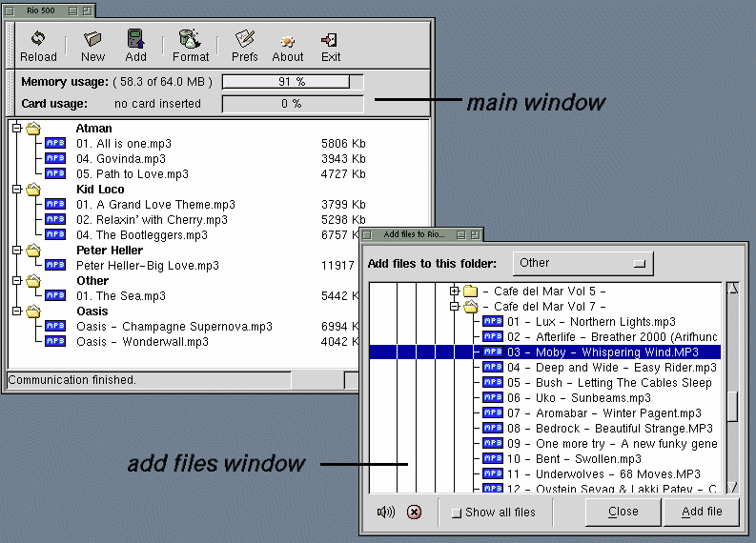This screenshot has width=756, height=543.
Task: Collapse the Other folder node in main window
Action: click(x=17, y=280)
